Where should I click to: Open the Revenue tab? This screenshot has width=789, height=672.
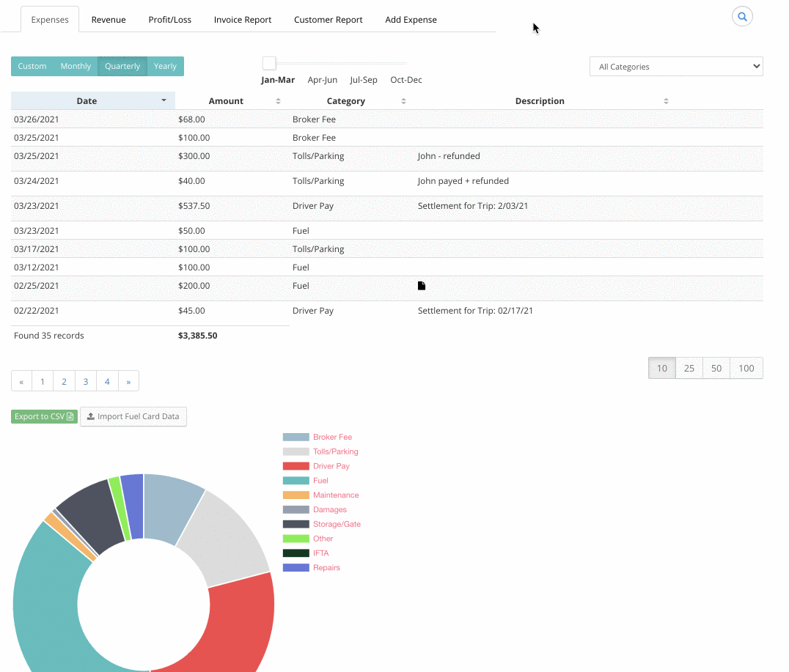point(109,20)
